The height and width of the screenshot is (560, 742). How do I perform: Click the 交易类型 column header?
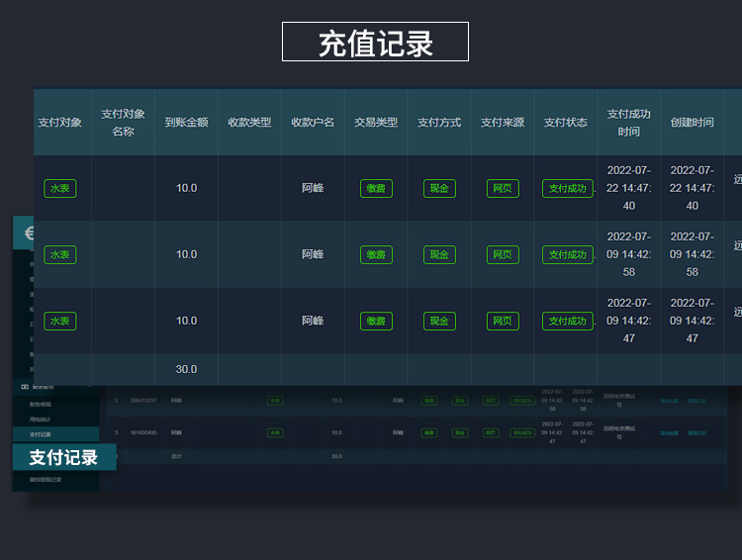pos(376,123)
